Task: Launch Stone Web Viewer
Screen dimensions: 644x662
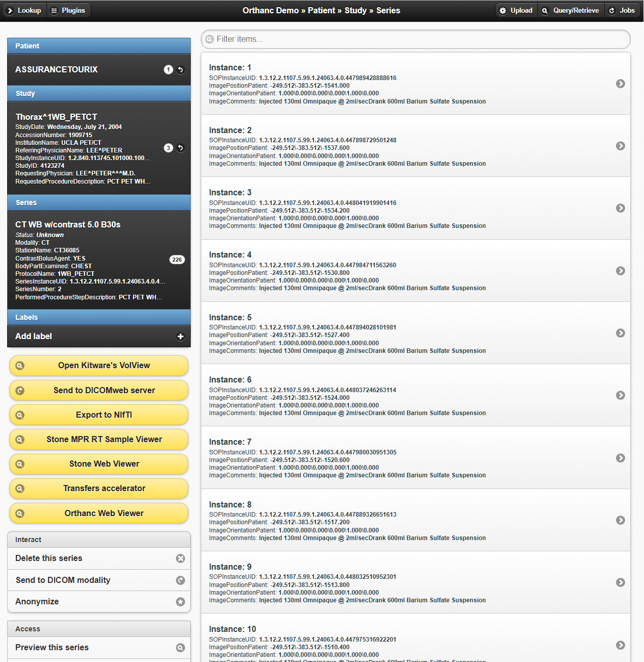Action: pos(99,464)
